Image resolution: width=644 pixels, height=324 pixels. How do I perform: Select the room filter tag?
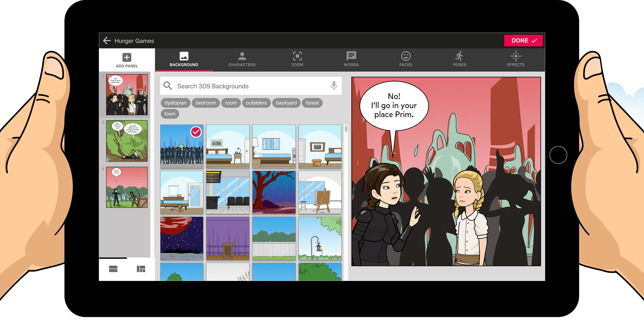[231, 103]
